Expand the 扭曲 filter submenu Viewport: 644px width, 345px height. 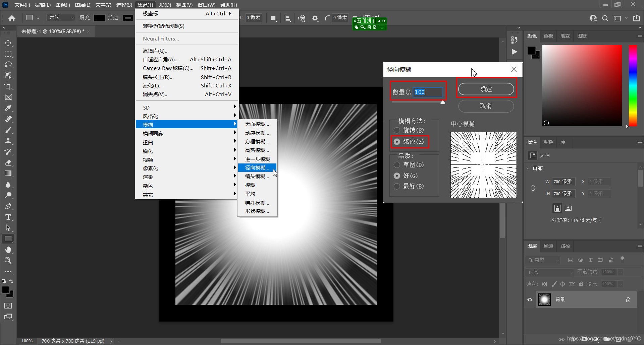(x=187, y=142)
